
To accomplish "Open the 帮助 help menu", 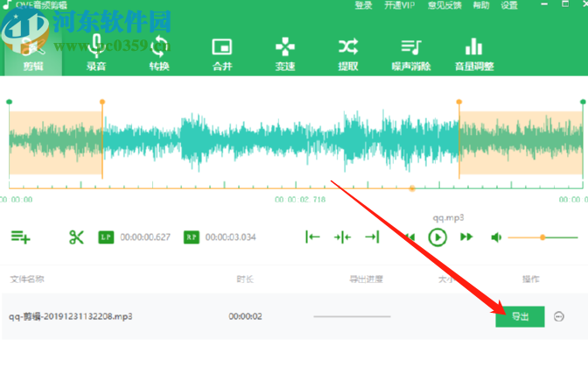I will coord(481,5).
